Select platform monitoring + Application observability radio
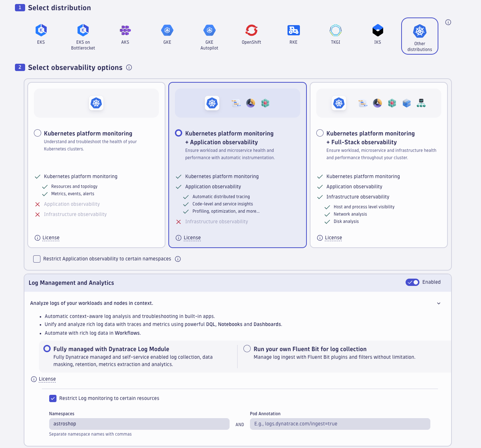 [179, 133]
